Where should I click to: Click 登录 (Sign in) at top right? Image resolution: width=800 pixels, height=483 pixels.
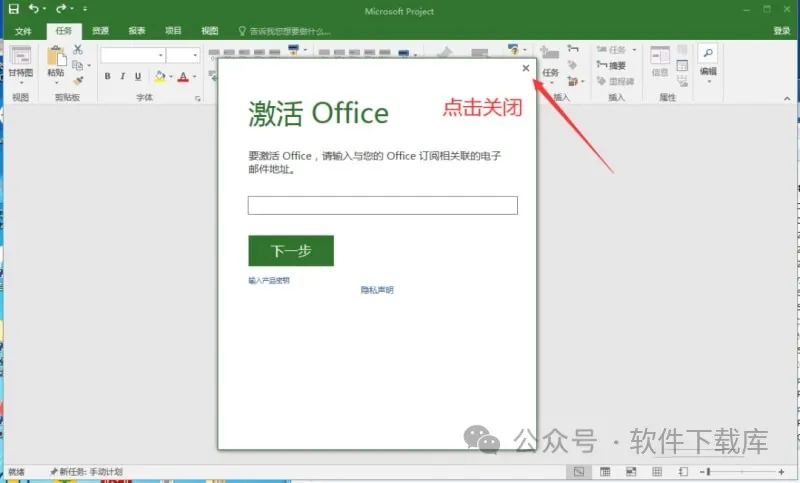coord(782,31)
